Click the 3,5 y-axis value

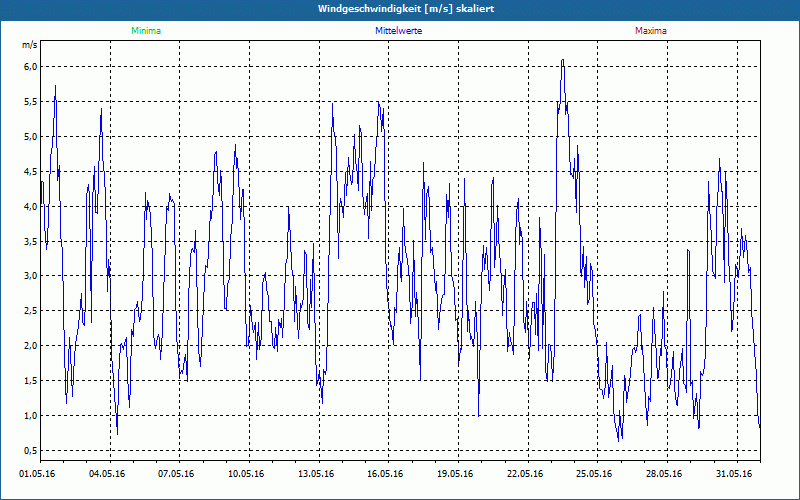coord(31,241)
